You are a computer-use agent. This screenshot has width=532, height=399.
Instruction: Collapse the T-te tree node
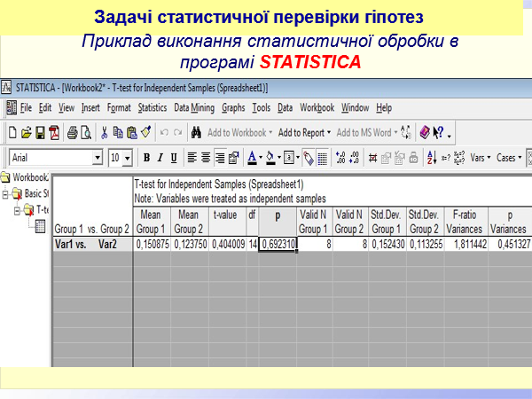18,211
